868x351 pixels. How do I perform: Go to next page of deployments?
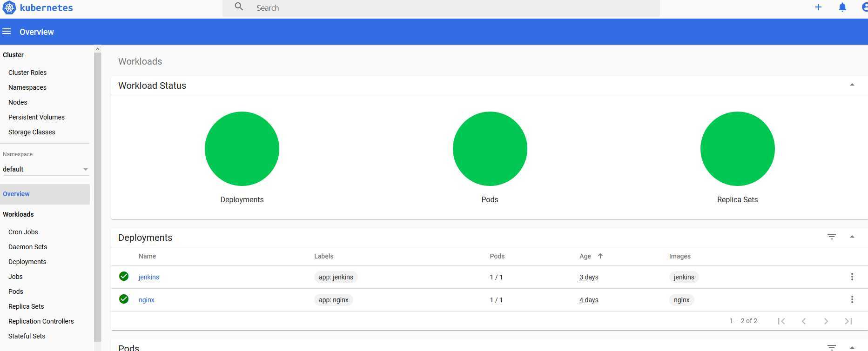[x=826, y=321]
